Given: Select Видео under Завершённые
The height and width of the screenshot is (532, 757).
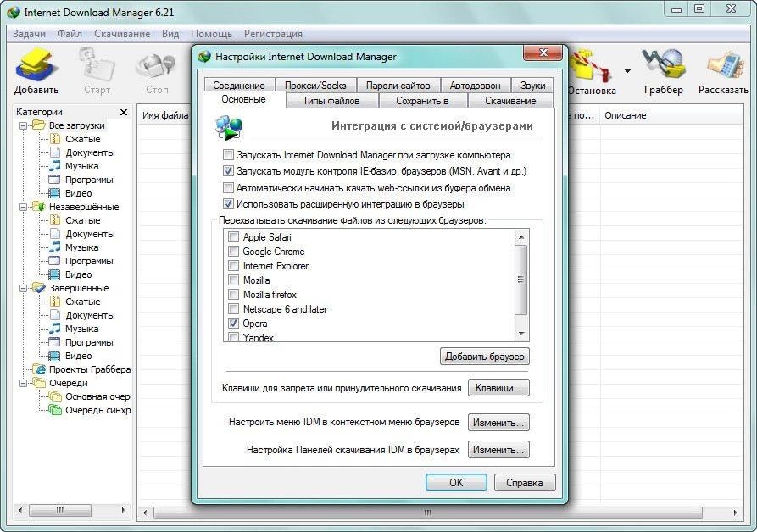Looking at the screenshot, I should point(71,356).
